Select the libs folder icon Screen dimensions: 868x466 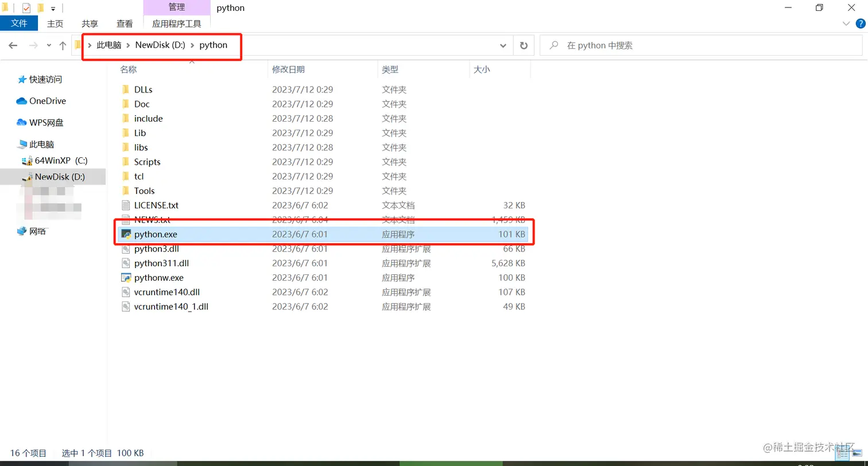coord(126,147)
